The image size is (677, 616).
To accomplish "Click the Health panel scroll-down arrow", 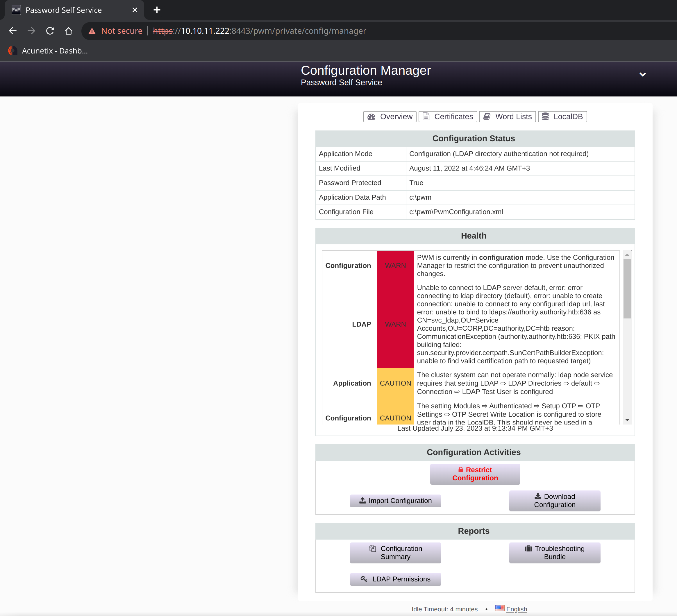I will point(627,420).
